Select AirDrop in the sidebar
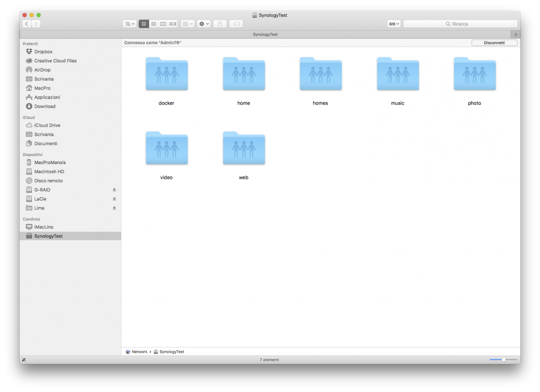 [42, 70]
